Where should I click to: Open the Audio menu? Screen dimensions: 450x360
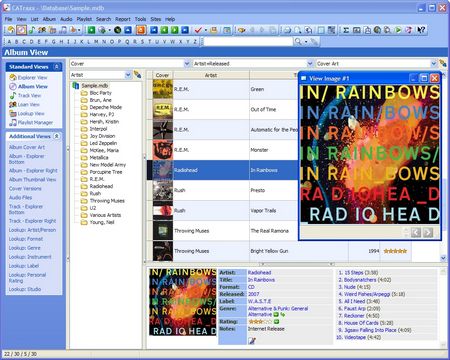coord(66,19)
